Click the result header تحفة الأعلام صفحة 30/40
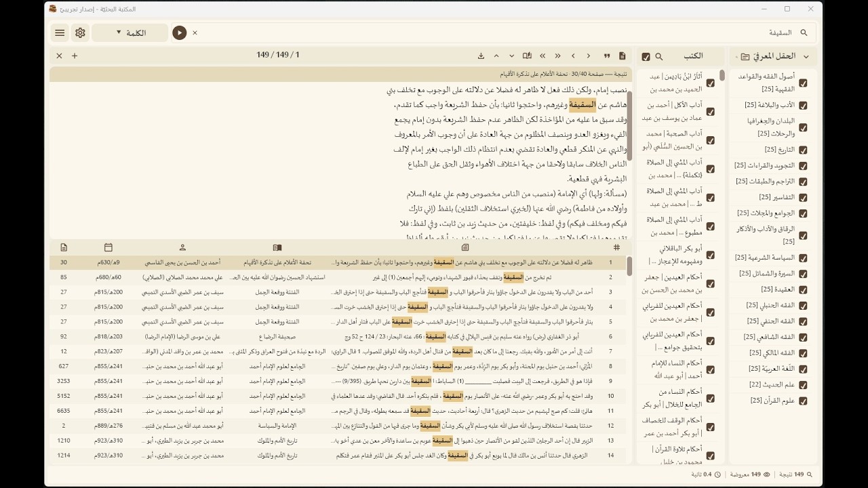This screenshot has width=868, height=488. coord(339,74)
